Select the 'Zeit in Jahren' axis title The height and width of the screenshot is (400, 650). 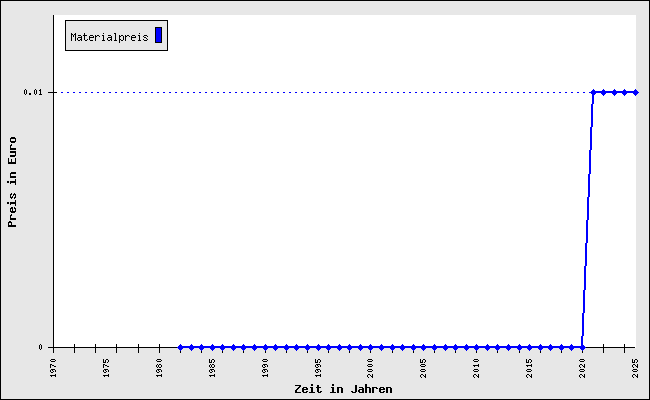(343, 389)
